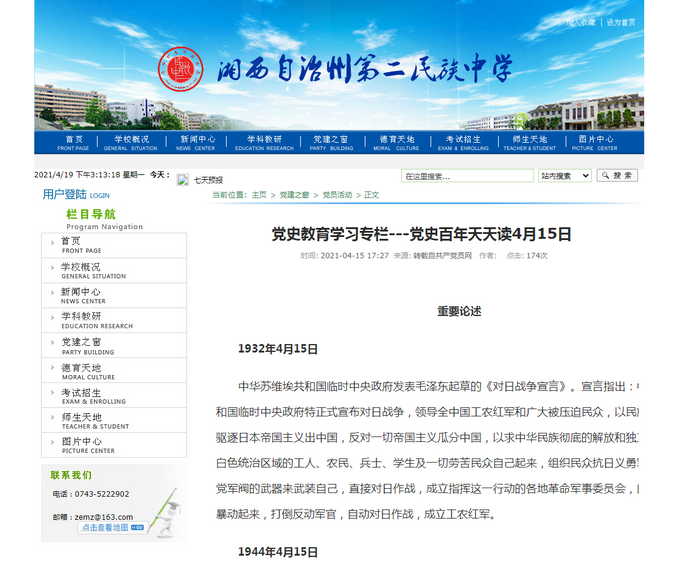Click the 时间: 2021-04-15 17:27 timestamp
This screenshot has height=565, width=700.
344,256
